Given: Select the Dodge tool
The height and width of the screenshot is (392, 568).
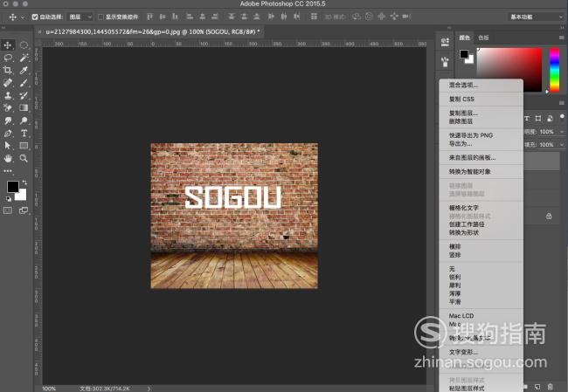Looking at the screenshot, I should 24,120.
